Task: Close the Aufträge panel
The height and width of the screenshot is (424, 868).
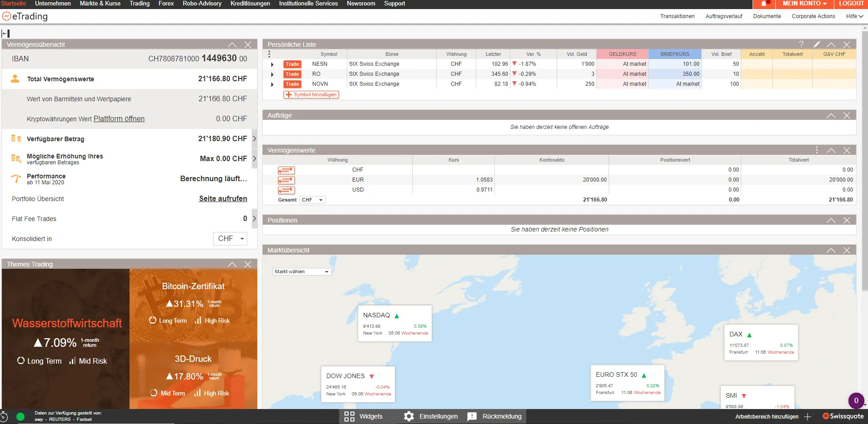Action: (847, 115)
